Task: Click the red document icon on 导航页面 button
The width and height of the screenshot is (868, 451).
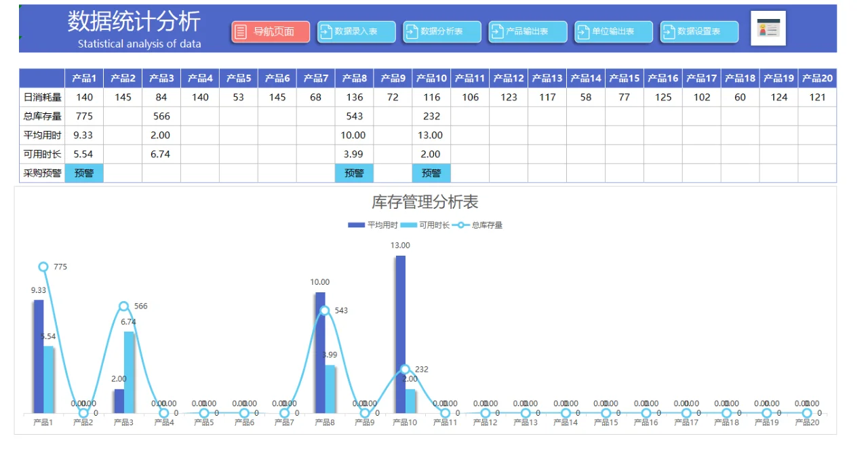Action: 242,31
